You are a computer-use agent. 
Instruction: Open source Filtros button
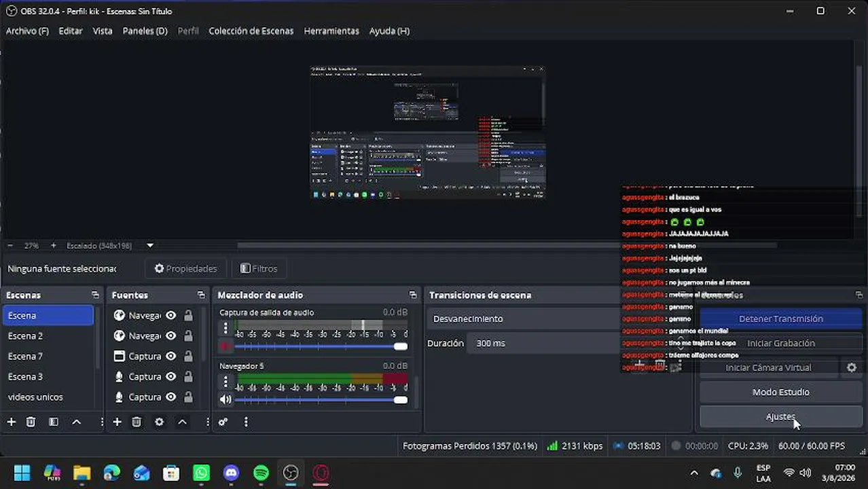259,268
